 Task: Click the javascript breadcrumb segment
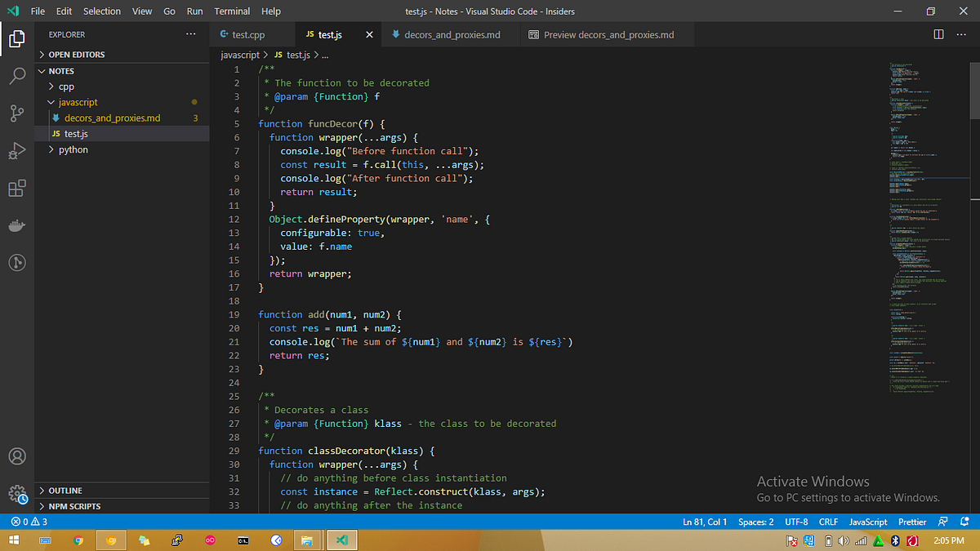[x=239, y=55]
